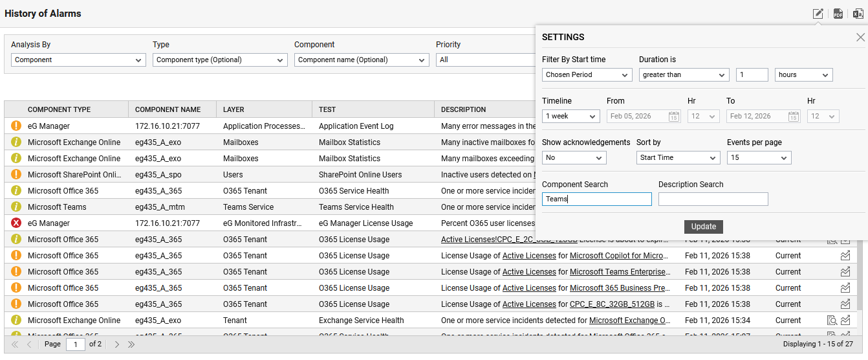Click minor severity icon of Microsoft Teams row
Viewport: 868px width, 360px height.
click(x=16, y=207)
